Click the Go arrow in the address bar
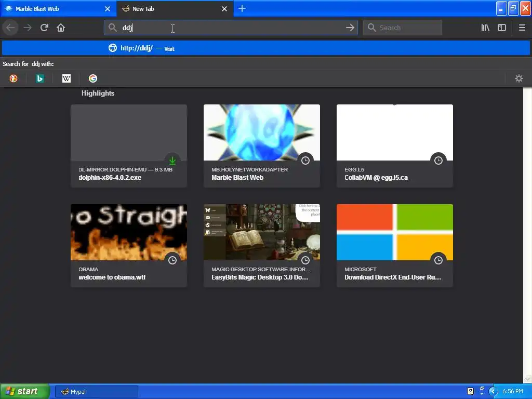Viewport: 532px width, 399px height. tap(350, 28)
